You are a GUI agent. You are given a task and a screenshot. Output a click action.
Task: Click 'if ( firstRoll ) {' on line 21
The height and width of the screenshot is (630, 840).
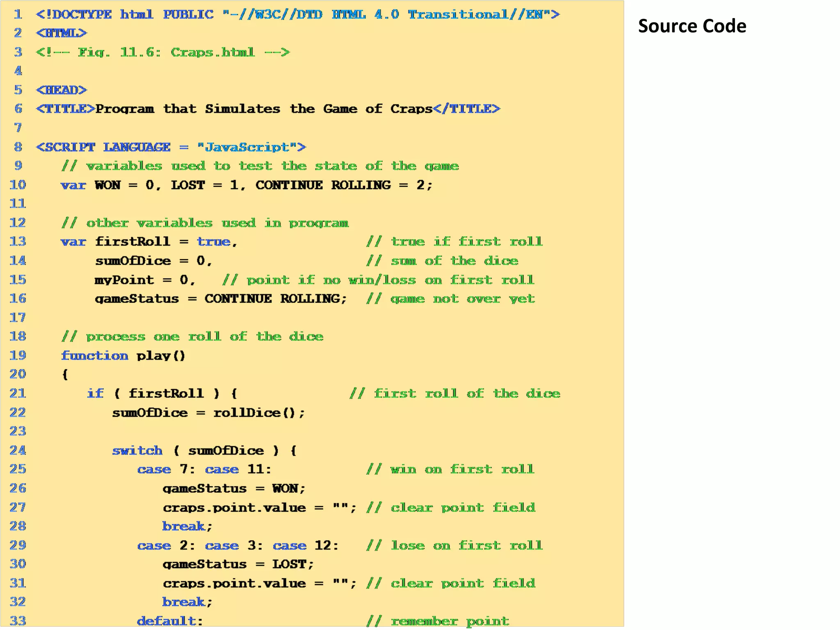tap(162, 393)
